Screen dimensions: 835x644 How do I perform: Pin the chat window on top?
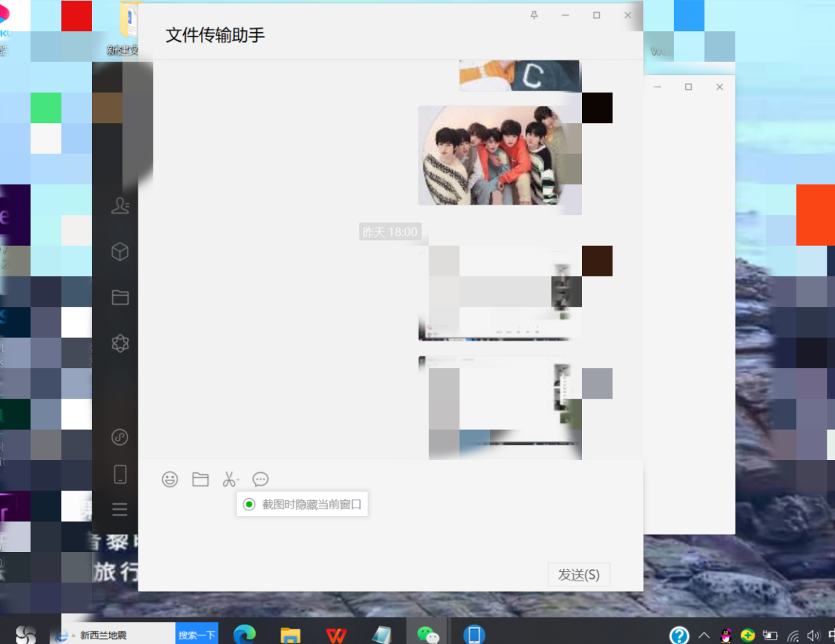534,15
